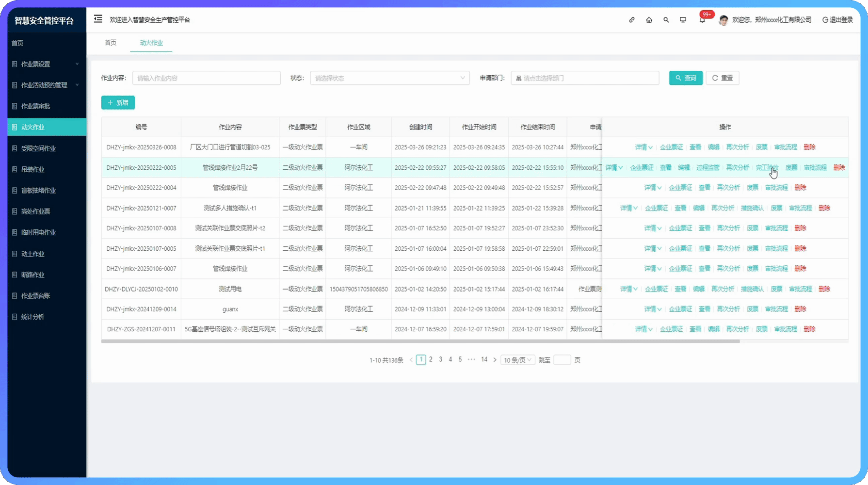Viewport: 868px width, 485px height.
Task: Expand 作业票设置 sidebar submenu
Action: click(x=47, y=64)
